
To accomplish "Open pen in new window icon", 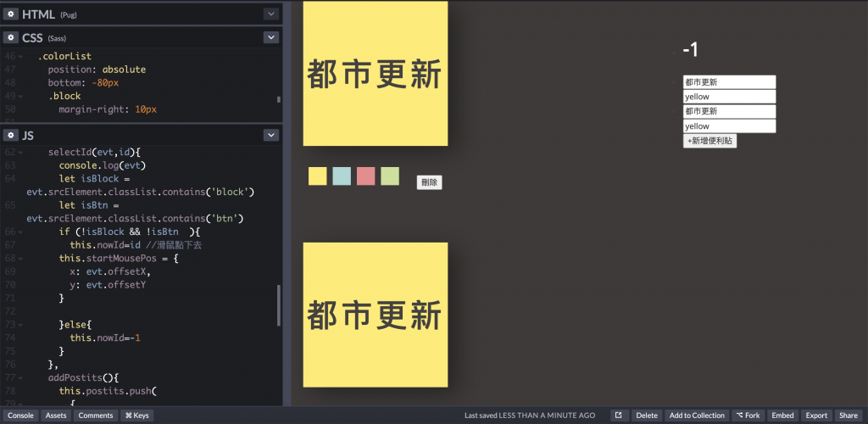I will pos(619,416).
